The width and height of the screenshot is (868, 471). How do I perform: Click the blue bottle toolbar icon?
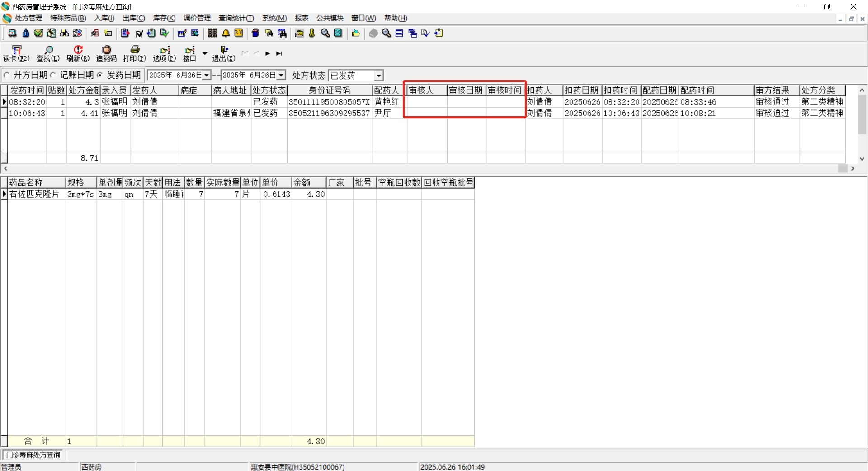26,33
